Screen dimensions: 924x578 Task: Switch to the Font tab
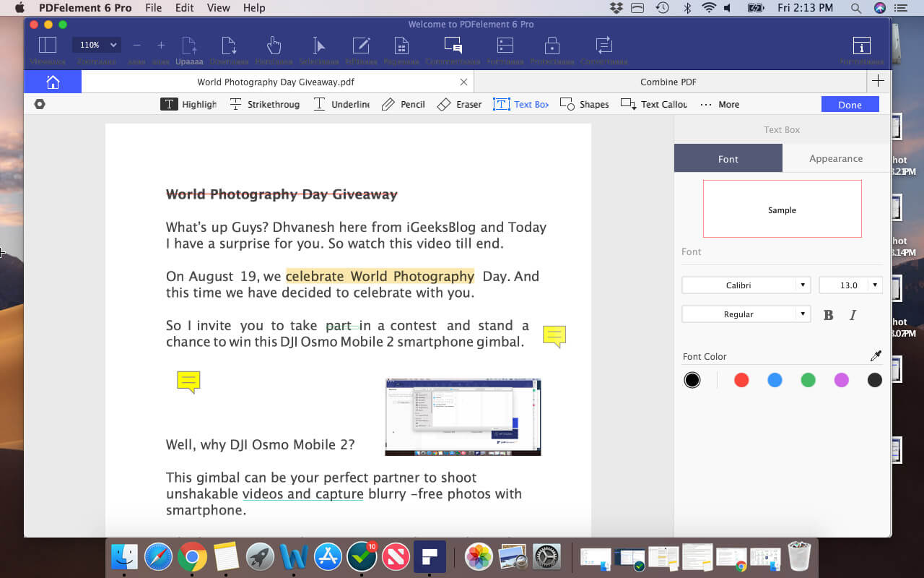(728, 158)
